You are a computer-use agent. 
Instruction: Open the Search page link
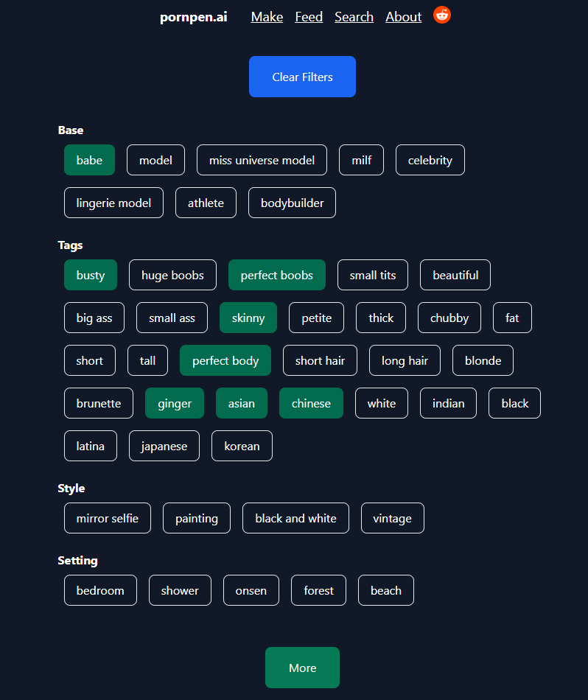(x=354, y=17)
